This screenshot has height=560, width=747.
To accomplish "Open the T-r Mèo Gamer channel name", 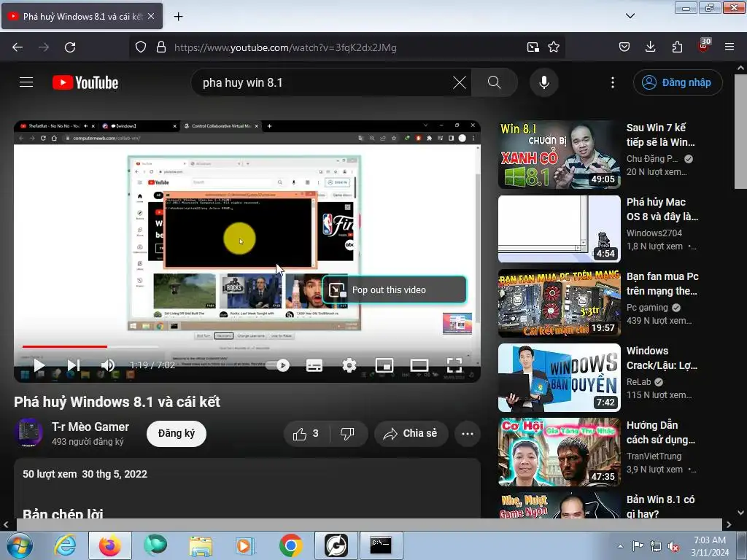I will point(90,427).
